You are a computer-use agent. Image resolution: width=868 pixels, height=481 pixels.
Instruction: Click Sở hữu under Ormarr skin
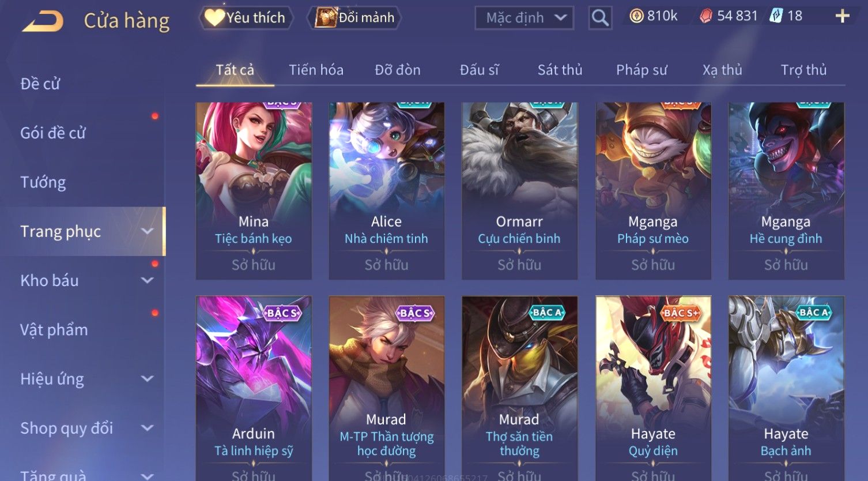point(519,265)
